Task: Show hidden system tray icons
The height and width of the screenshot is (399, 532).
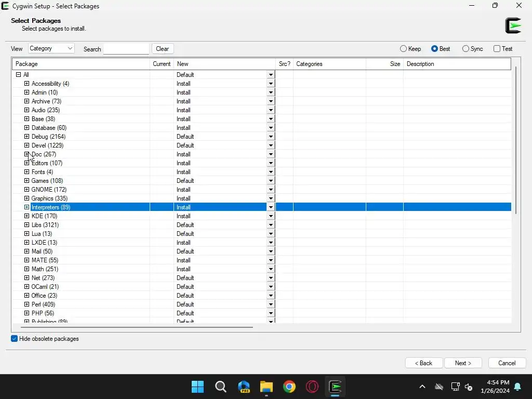Action: tap(422, 387)
